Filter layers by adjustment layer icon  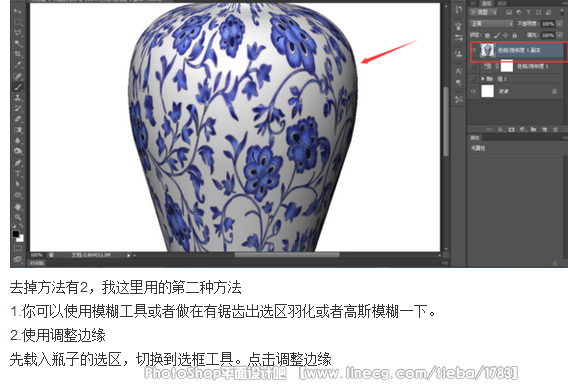(519, 12)
